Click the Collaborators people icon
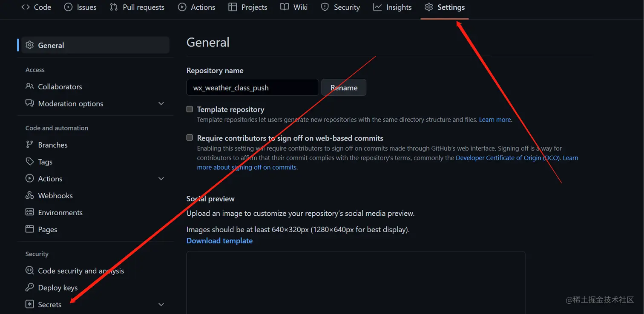 point(29,86)
